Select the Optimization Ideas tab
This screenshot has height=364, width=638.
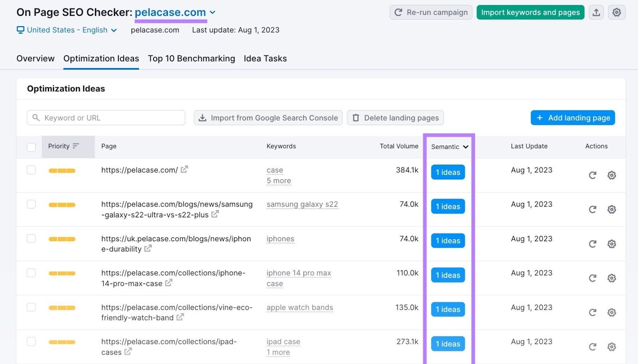pyautogui.click(x=101, y=59)
